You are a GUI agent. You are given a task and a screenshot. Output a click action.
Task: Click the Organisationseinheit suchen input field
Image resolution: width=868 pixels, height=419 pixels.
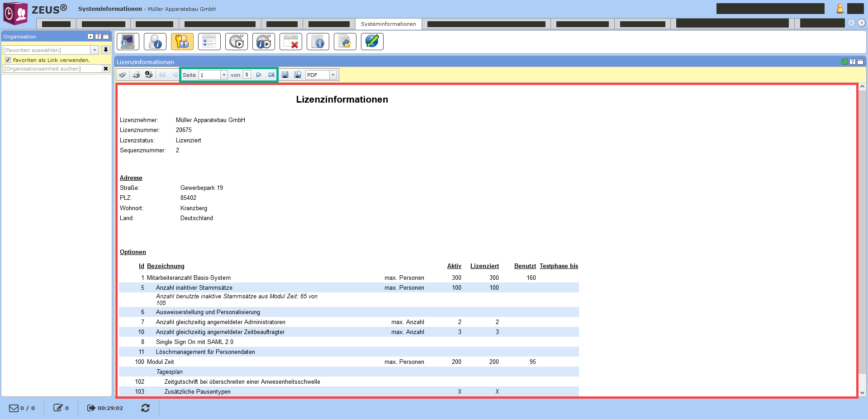(52, 69)
